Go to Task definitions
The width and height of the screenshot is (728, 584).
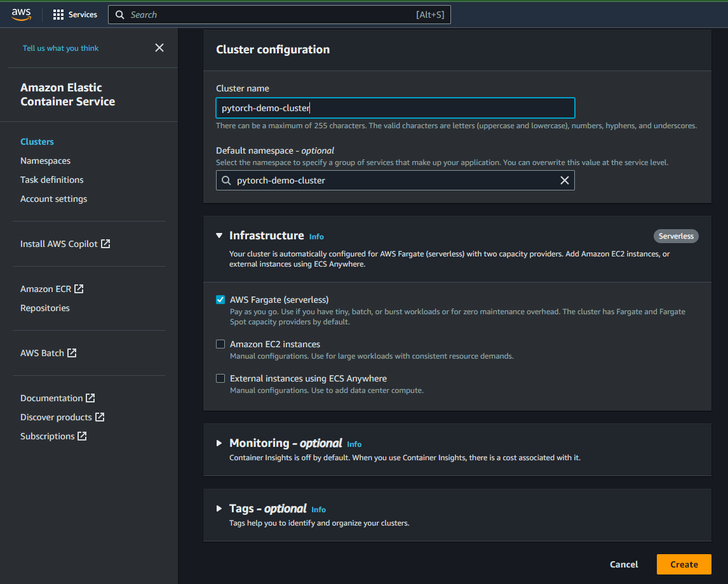(x=52, y=180)
